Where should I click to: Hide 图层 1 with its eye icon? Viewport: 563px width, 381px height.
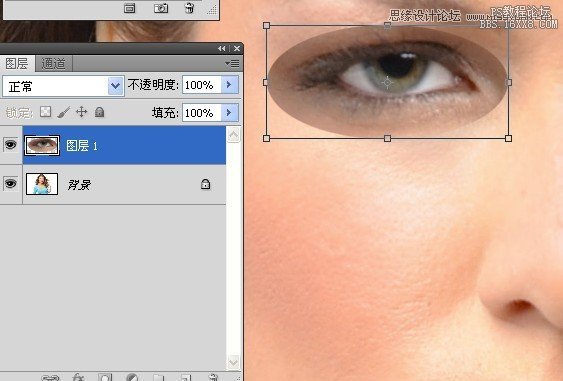10,145
